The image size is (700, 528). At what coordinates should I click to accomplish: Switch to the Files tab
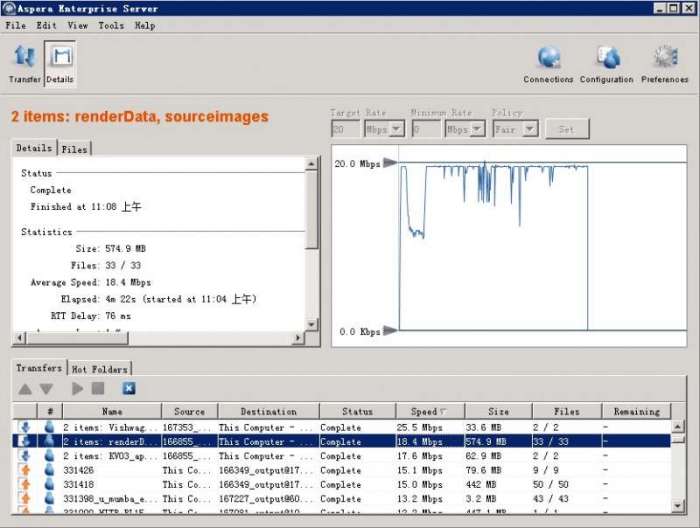[74, 149]
